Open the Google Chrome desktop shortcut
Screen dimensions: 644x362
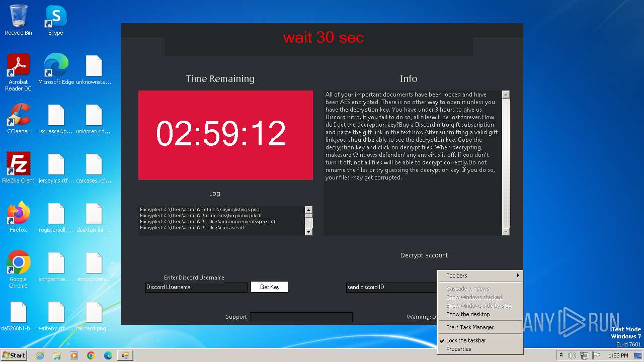pyautogui.click(x=18, y=269)
